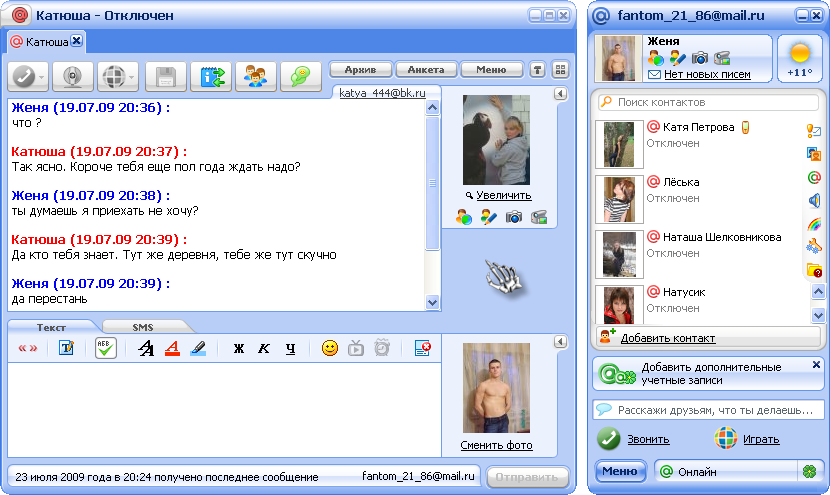Click Добавить контакт
Screen dimensions: 830x495
[667, 338]
